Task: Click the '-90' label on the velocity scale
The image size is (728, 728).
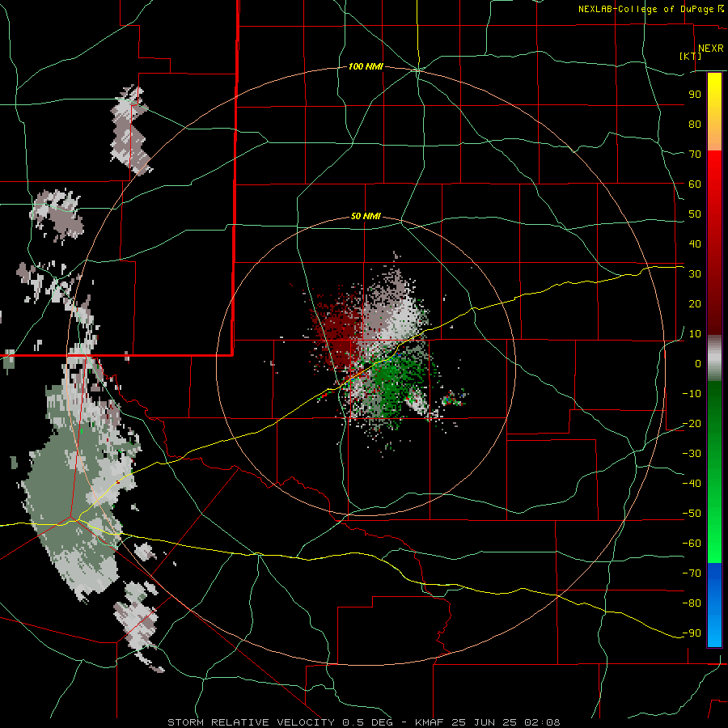Action: 692,633
